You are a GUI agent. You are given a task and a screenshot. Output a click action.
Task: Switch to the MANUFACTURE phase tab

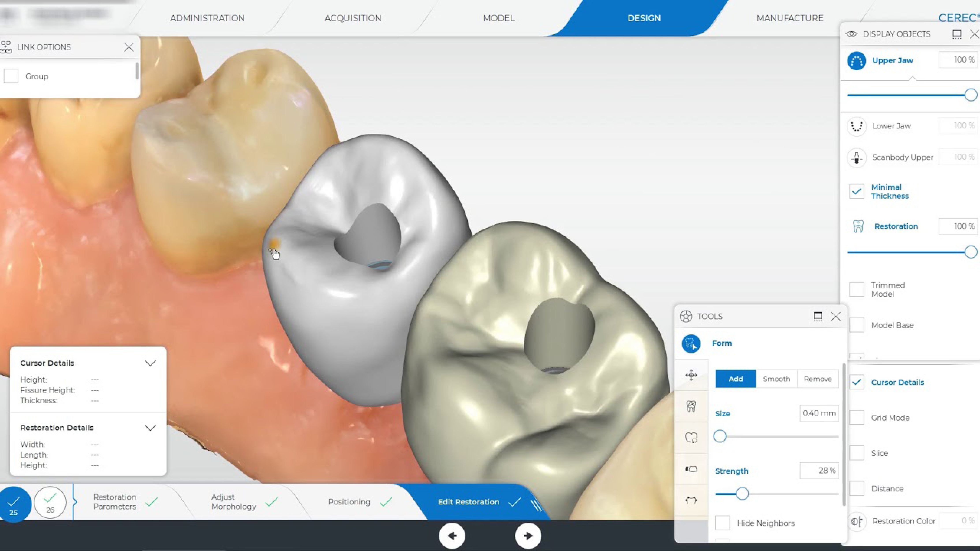[x=790, y=18]
